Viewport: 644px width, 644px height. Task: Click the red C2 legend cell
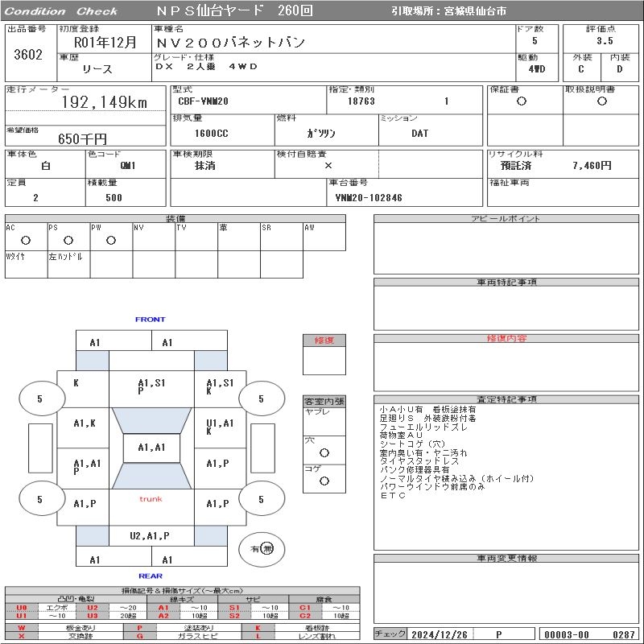point(305,616)
